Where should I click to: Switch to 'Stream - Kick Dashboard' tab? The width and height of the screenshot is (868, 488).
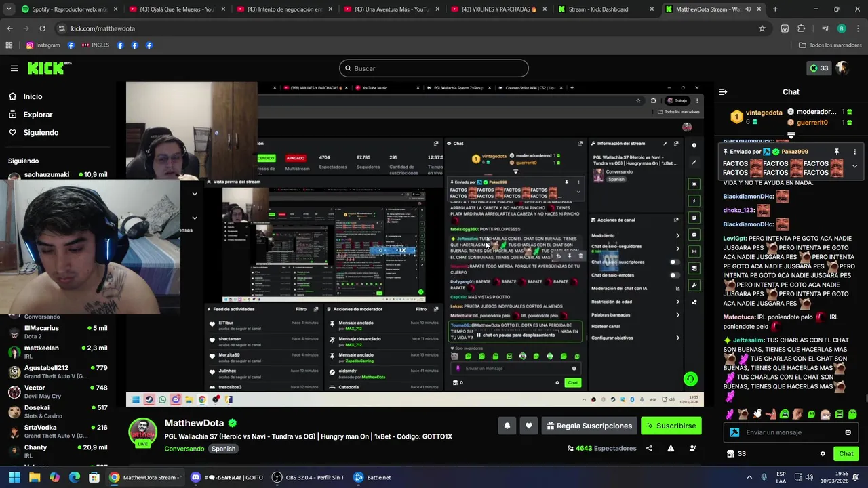pos(605,9)
